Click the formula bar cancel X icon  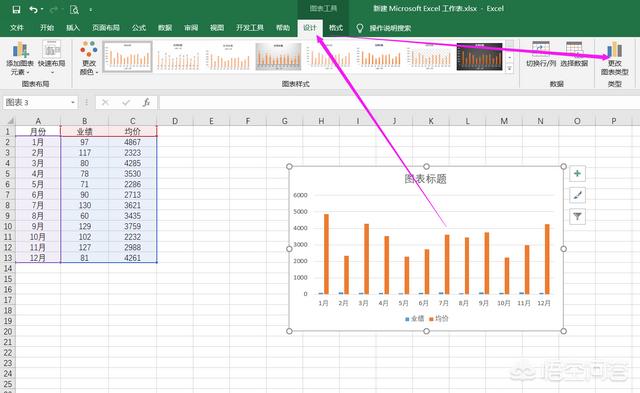tap(105, 102)
